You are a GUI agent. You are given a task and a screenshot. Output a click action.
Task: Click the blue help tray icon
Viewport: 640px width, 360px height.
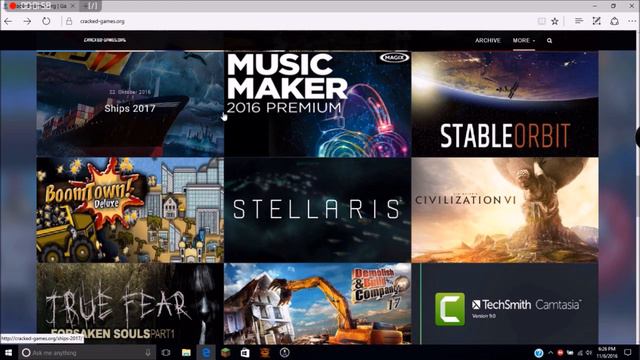coord(539,353)
